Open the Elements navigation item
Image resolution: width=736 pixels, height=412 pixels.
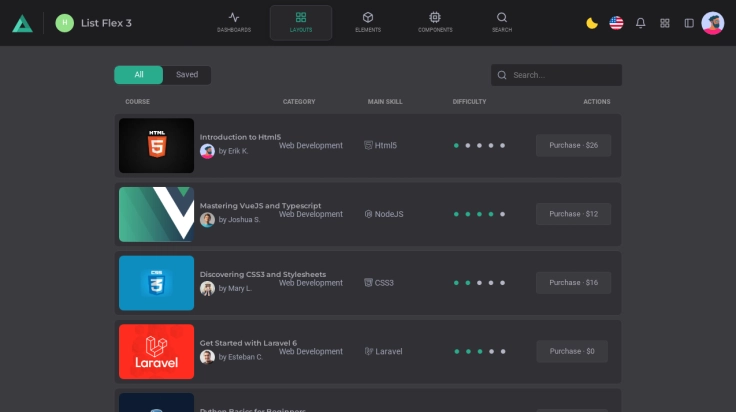coord(367,22)
